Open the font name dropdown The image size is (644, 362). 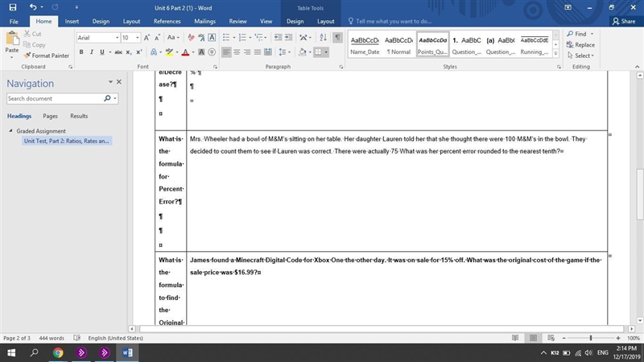pyautogui.click(x=117, y=37)
